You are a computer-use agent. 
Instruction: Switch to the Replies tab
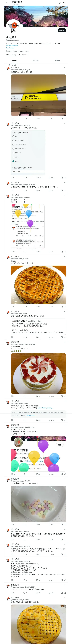(x=36, y=61)
